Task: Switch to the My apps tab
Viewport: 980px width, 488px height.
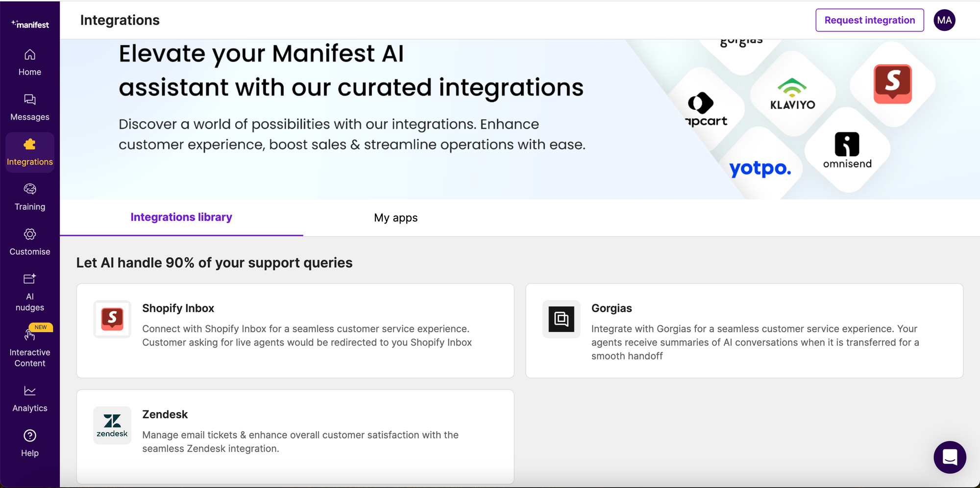Action: (x=395, y=218)
